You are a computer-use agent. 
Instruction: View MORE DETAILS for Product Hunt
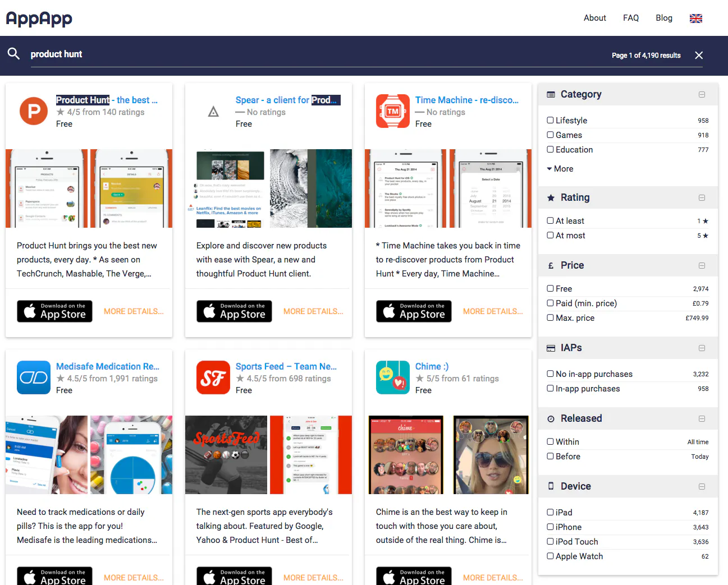click(134, 311)
